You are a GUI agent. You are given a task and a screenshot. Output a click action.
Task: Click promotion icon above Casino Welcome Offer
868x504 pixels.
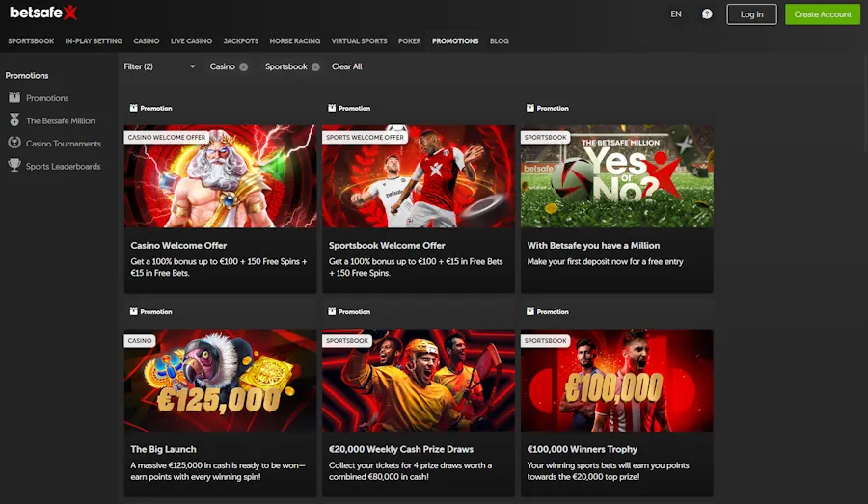coord(133,108)
